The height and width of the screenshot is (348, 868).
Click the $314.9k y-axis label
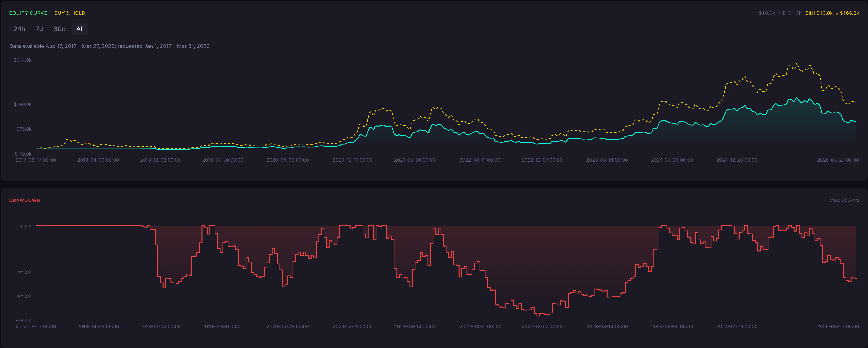coord(23,60)
